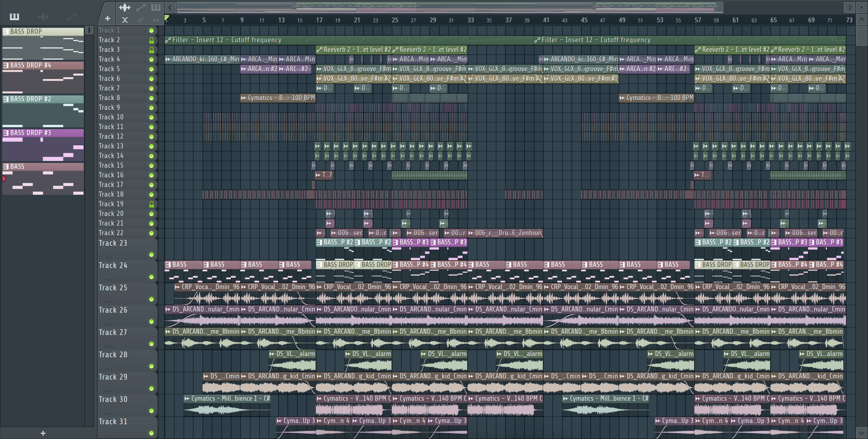Show pattern clips in the picker panel
The width and height of the screenshot is (868, 439).
14,16
